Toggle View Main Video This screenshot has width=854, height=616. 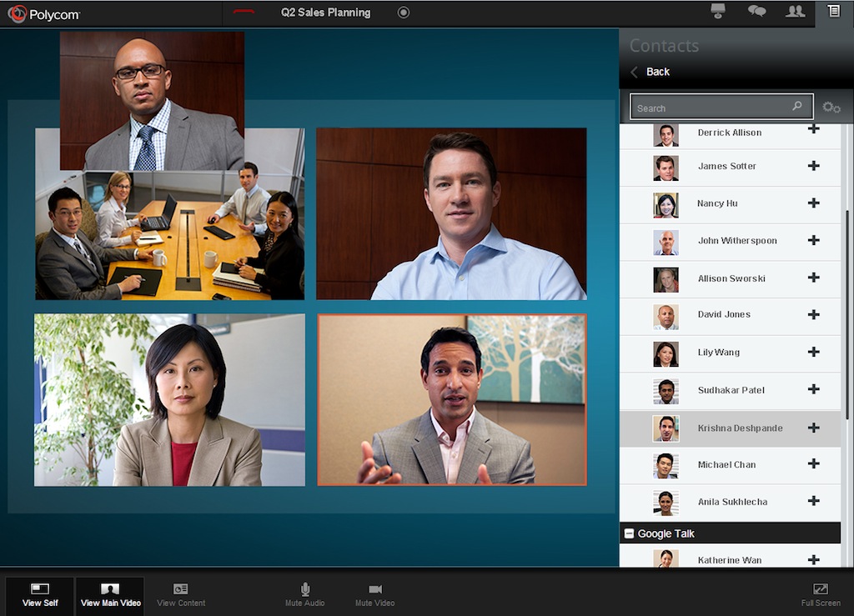(x=110, y=595)
